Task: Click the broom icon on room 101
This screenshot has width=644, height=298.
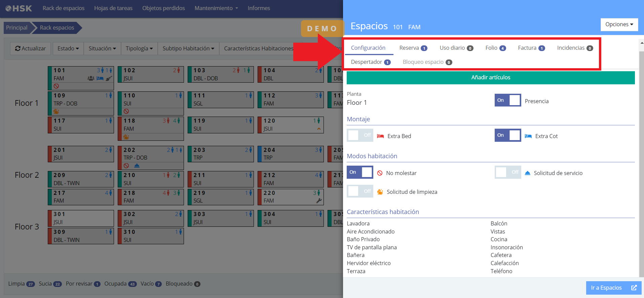Action: (109, 78)
